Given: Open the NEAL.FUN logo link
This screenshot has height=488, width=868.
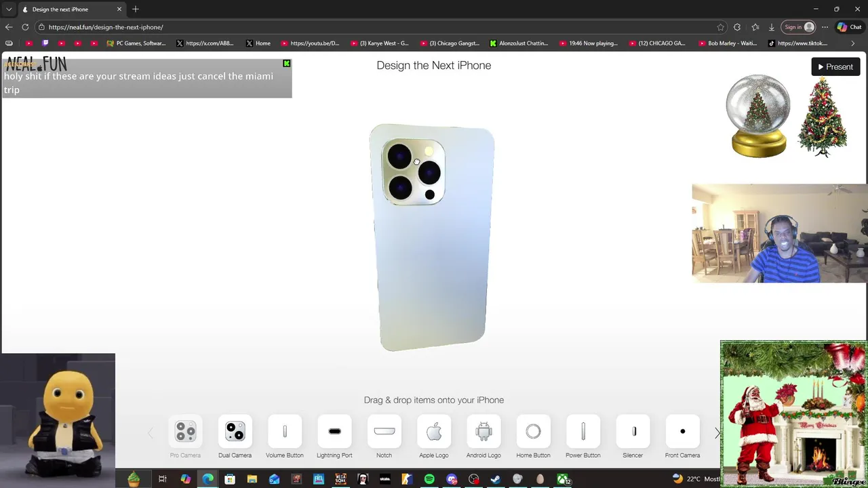Looking at the screenshot, I should pyautogui.click(x=36, y=64).
